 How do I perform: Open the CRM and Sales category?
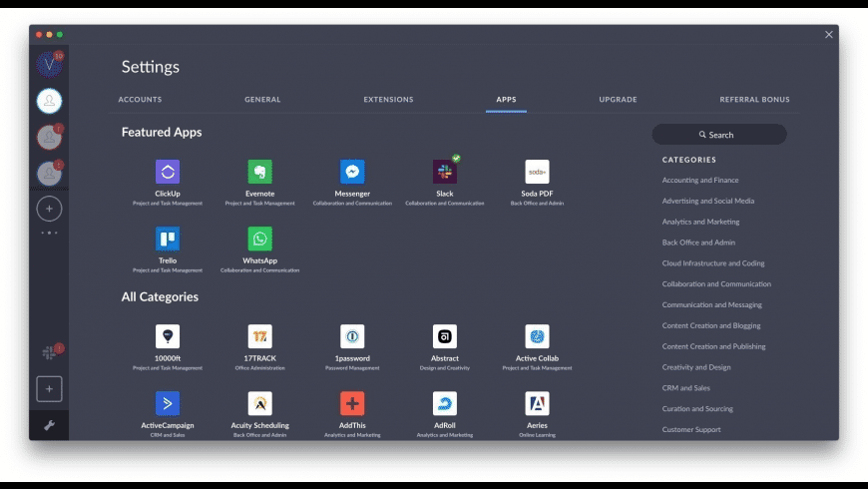tap(685, 388)
